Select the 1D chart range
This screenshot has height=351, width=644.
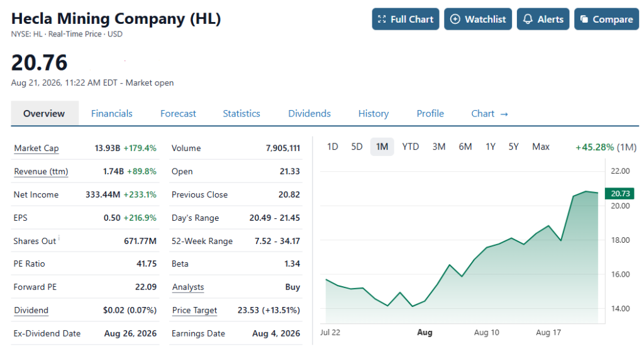pyautogui.click(x=333, y=147)
